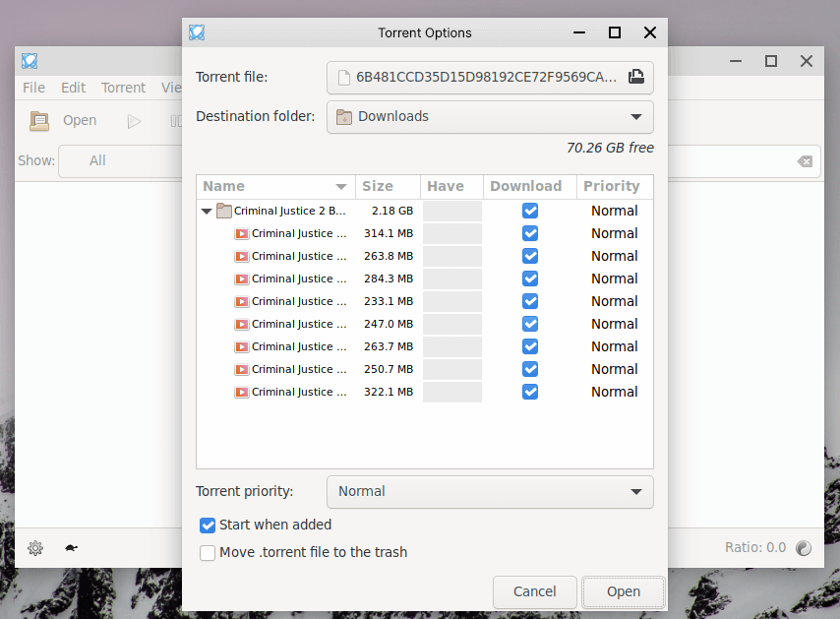Uncheck download for the 247.0 MB file

point(530,324)
